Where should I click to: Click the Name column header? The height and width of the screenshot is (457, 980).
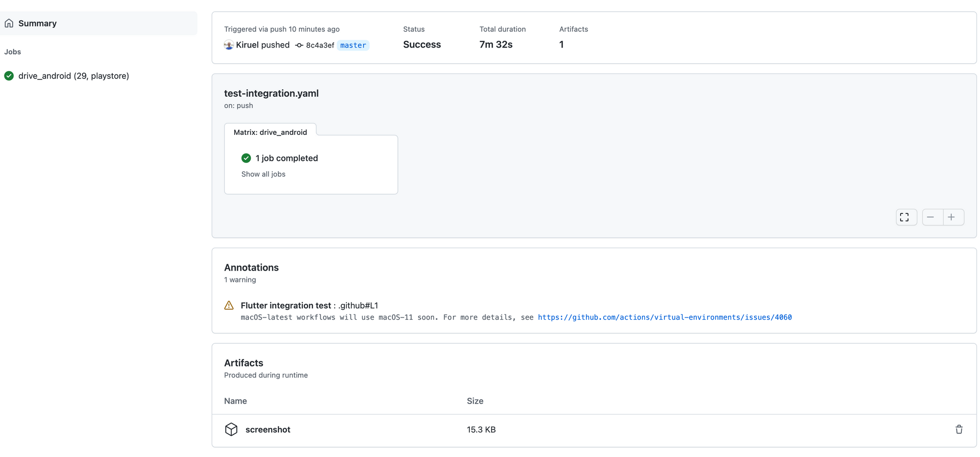coord(235,401)
